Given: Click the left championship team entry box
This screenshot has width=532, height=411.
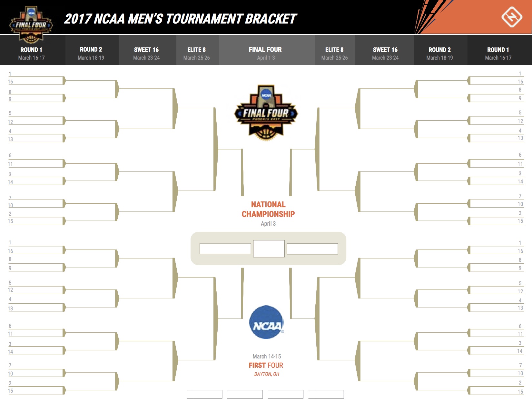Looking at the screenshot, I should (225, 249).
